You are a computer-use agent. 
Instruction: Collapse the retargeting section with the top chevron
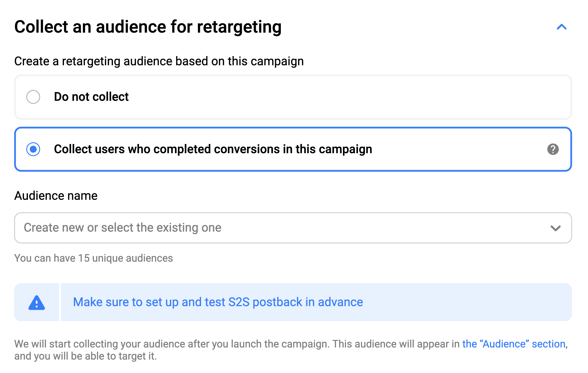click(x=561, y=27)
